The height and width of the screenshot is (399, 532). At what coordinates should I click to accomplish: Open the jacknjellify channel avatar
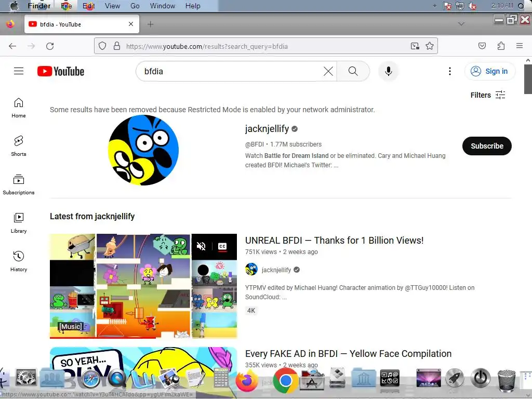(143, 150)
